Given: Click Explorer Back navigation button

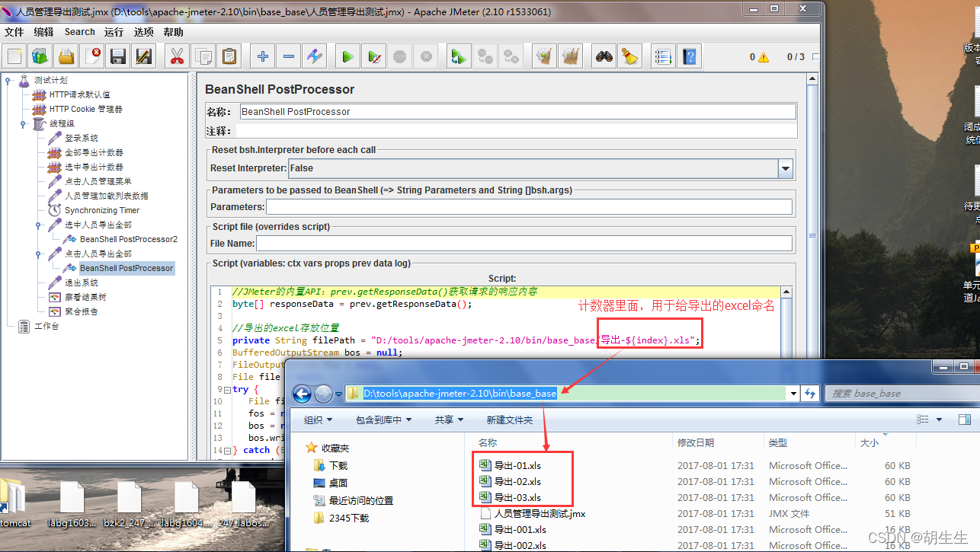Looking at the screenshot, I should point(303,394).
